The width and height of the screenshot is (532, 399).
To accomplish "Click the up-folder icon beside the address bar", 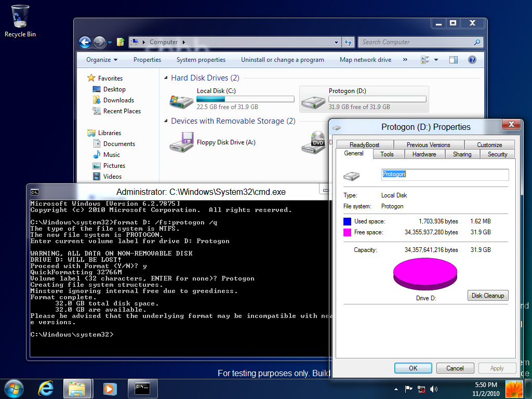I will (x=121, y=42).
